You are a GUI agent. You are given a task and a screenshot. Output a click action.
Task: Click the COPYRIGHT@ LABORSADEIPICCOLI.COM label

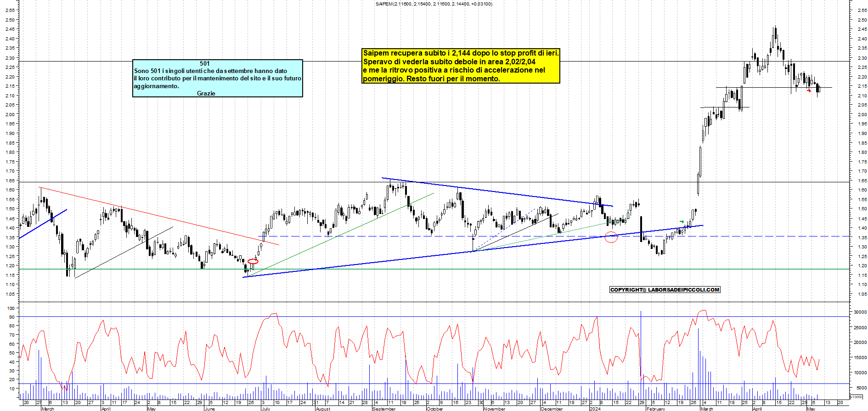click(665, 290)
